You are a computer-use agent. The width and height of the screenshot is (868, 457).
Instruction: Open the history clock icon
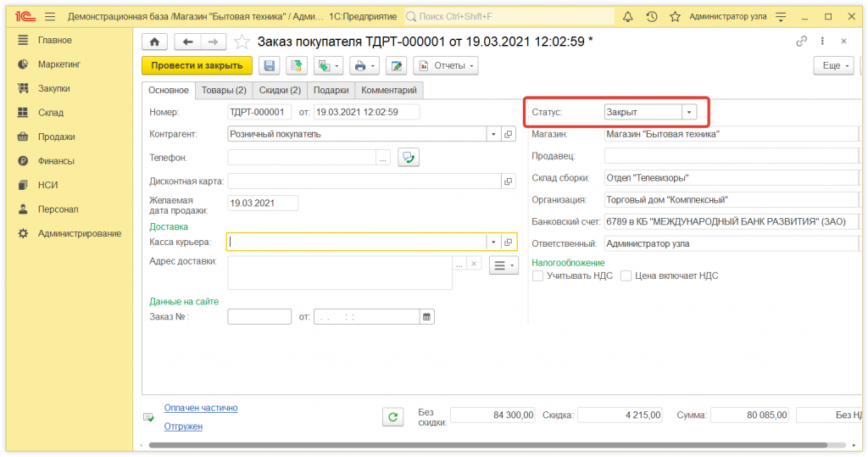point(651,17)
